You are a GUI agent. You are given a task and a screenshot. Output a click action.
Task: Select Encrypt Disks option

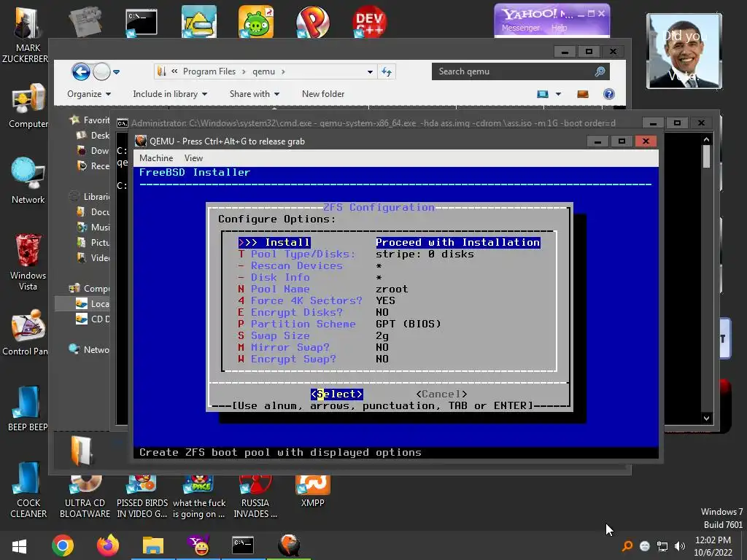tap(314, 312)
